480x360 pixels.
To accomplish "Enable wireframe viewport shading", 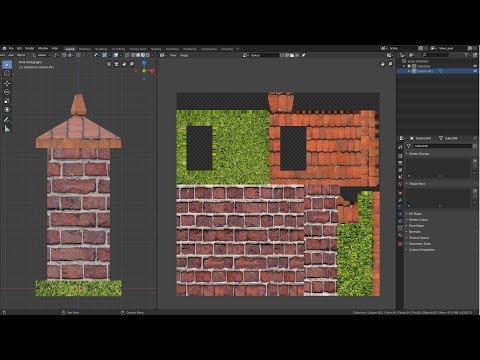I will [x=133, y=55].
